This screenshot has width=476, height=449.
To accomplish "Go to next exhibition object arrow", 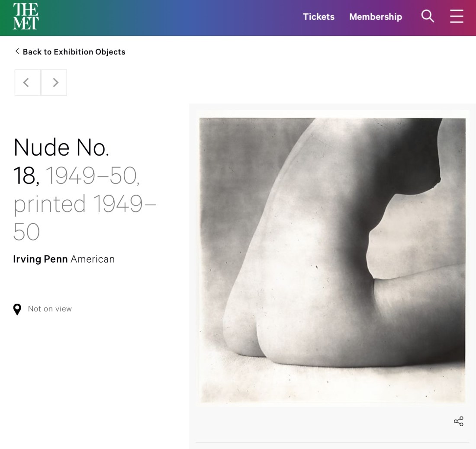I will tap(54, 82).
